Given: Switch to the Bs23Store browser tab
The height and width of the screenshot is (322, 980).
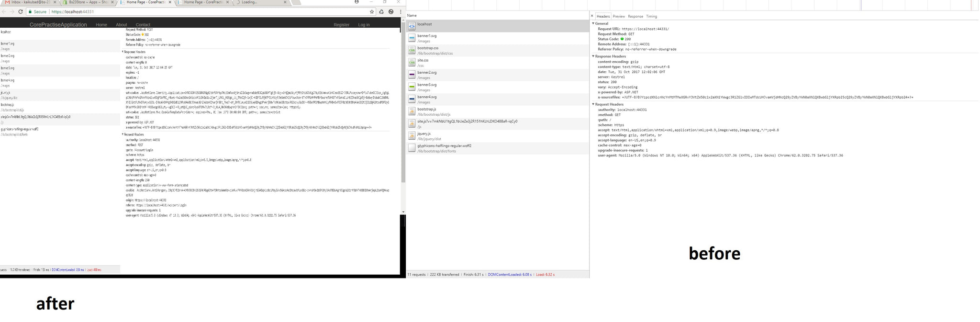Looking at the screenshot, I should 86,2.
